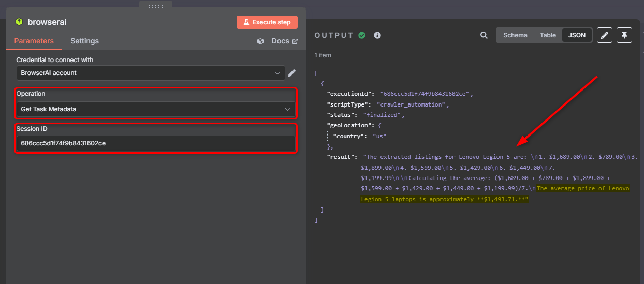
Task: Click the "finalized" status value
Action: [384, 115]
